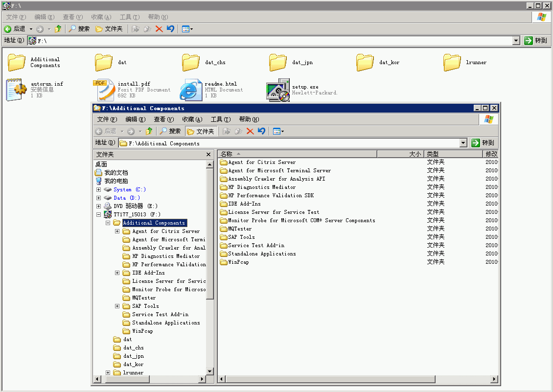This screenshot has height=392, width=553.
Task: Click address field in Additional Components window
Action: (x=289, y=143)
